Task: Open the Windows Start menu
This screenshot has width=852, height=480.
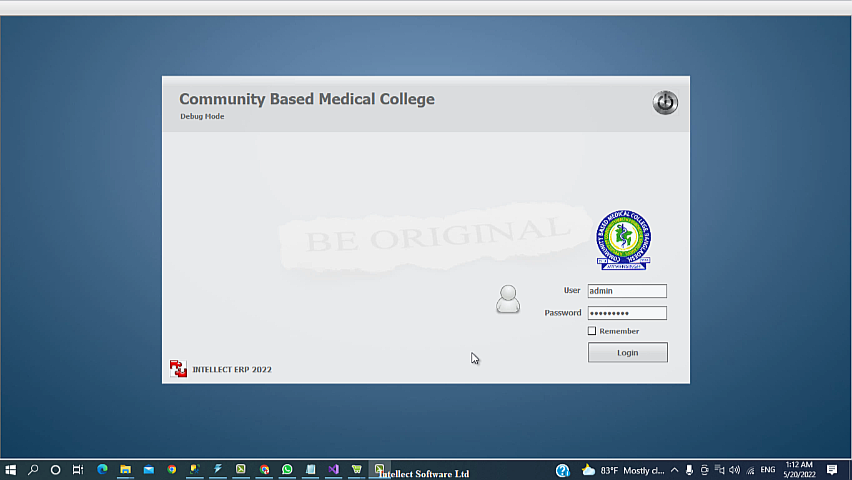Action: click(11, 470)
